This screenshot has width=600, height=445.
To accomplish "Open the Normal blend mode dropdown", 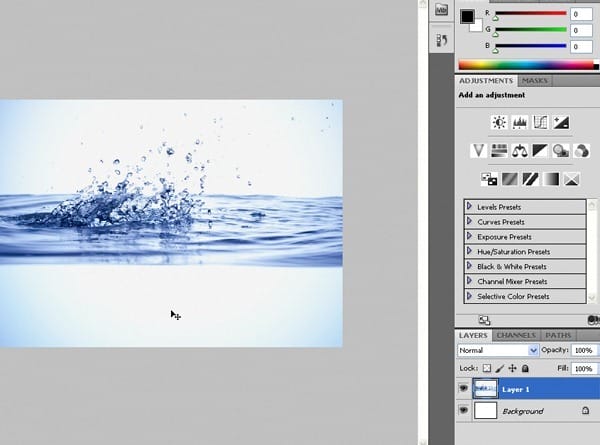I will click(497, 350).
